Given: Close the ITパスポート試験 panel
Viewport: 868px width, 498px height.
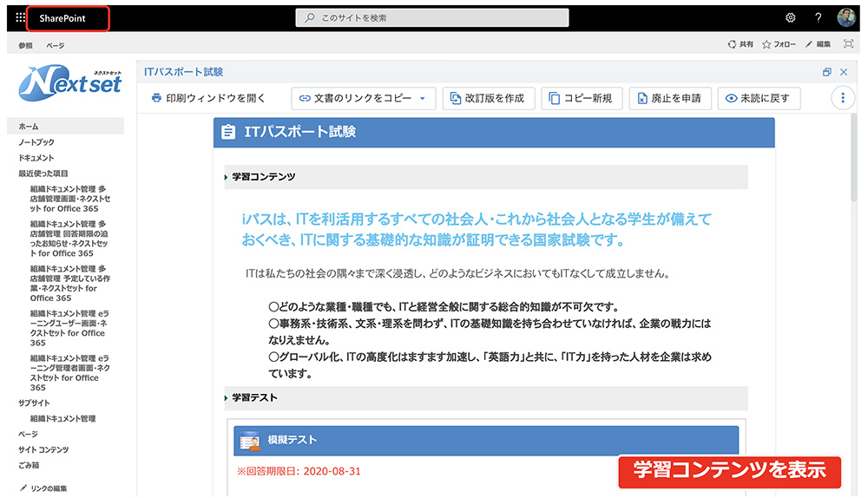Looking at the screenshot, I should tap(844, 72).
